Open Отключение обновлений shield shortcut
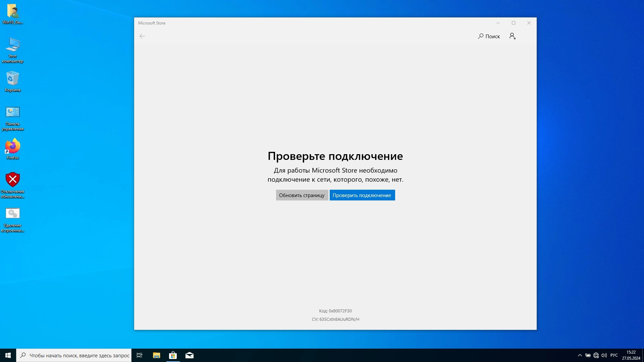Screen dimensions: 644x362 13,185
